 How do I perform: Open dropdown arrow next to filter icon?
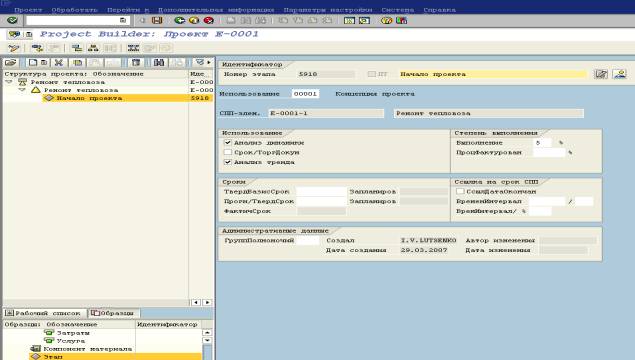(209, 62)
